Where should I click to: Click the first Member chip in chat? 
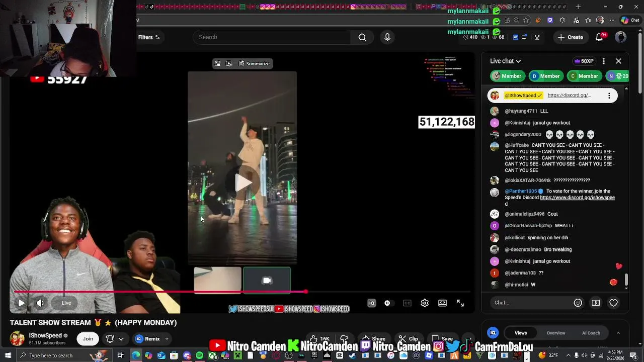(x=507, y=76)
